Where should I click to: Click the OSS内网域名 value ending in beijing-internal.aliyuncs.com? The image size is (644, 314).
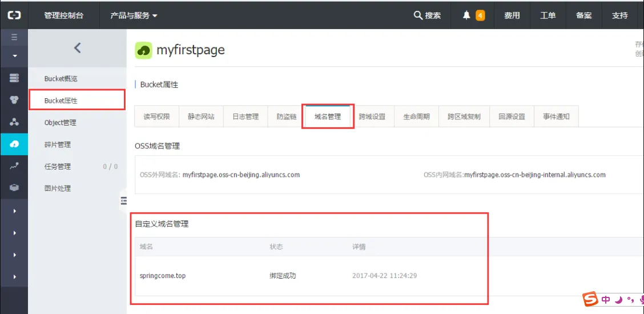pyautogui.click(x=535, y=175)
